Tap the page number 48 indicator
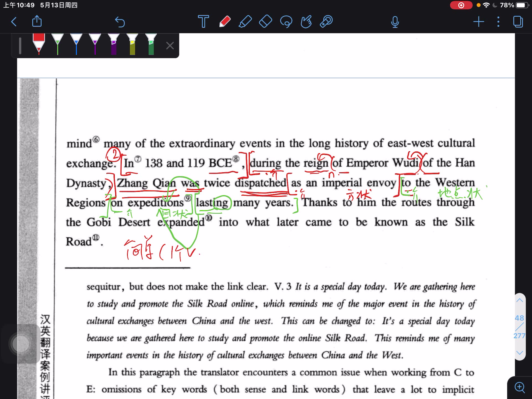The width and height of the screenshot is (532, 399). tap(519, 318)
